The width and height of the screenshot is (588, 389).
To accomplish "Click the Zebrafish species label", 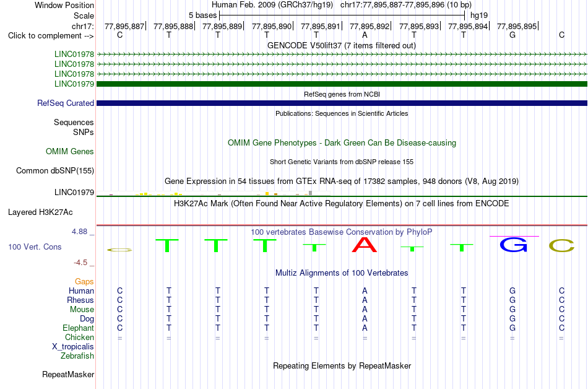I will pyautogui.click(x=77, y=356).
